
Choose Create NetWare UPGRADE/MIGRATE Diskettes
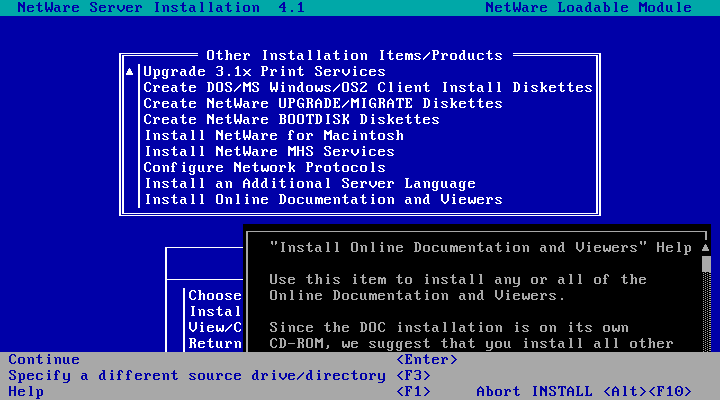pos(323,103)
